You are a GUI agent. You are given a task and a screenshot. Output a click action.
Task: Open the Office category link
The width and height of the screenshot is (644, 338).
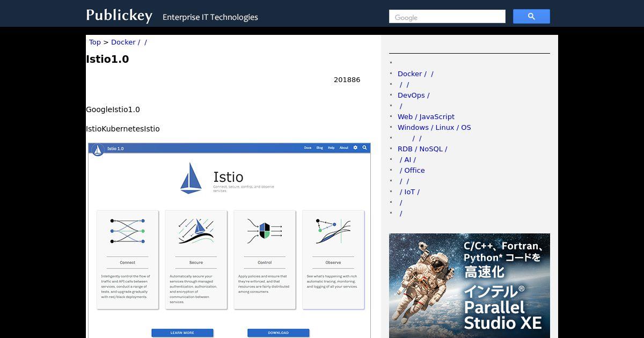click(412, 170)
